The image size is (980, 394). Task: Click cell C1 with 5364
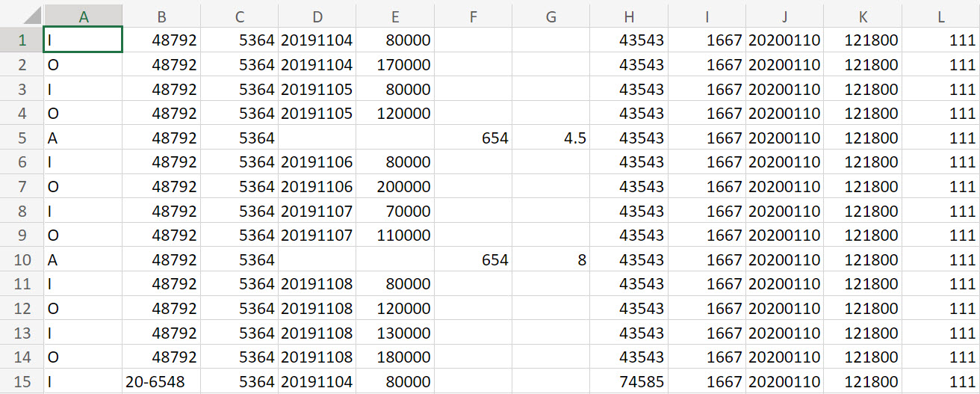[x=240, y=40]
